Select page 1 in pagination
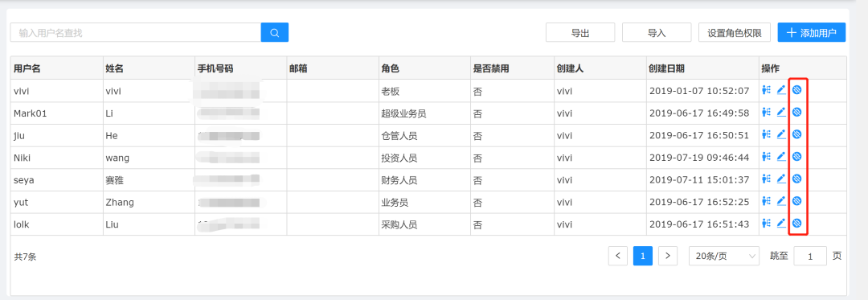The height and width of the screenshot is (300, 868). (643, 256)
